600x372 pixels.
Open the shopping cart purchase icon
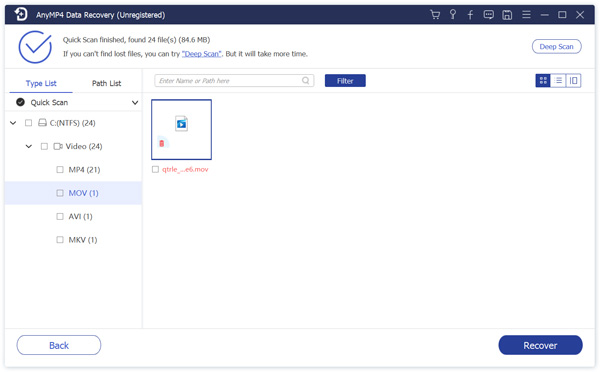click(435, 15)
